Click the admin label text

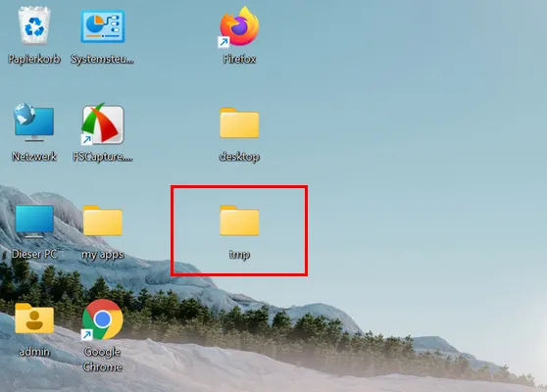pos(34,352)
